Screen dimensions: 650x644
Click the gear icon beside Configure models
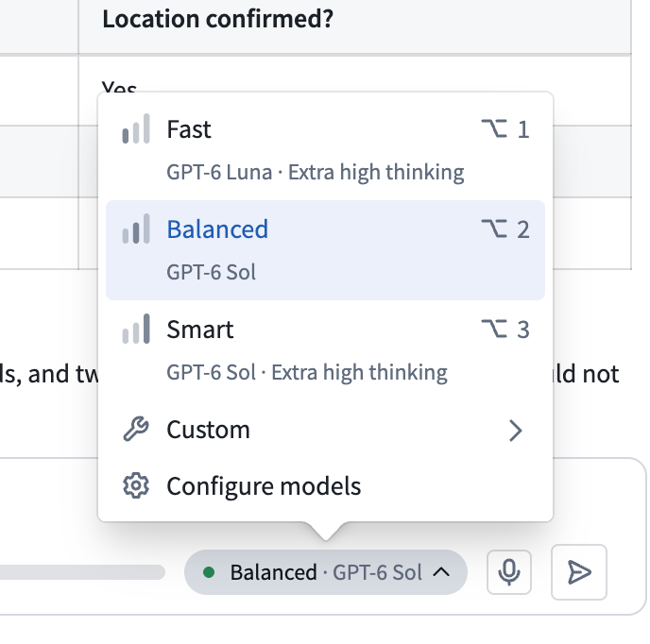(136, 485)
